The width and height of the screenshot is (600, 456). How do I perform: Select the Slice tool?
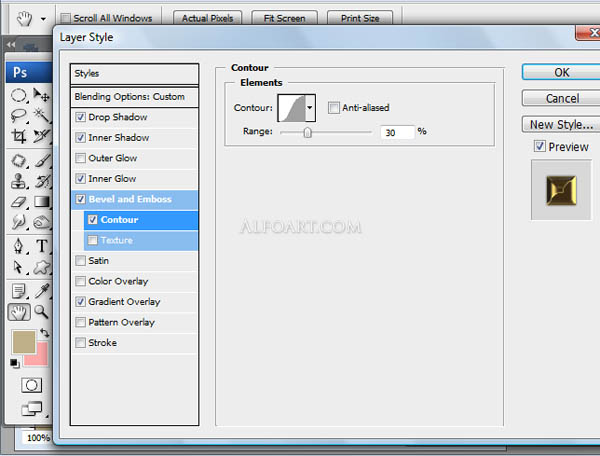(x=41, y=136)
